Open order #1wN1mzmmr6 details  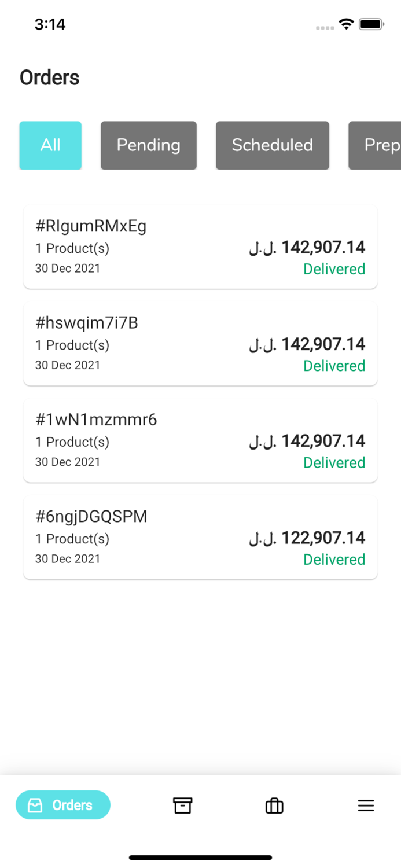tap(200, 440)
